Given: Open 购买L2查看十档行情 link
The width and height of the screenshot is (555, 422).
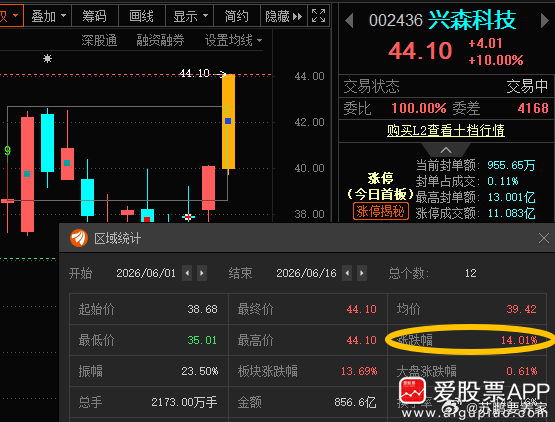Looking at the screenshot, I should pyautogui.click(x=446, y=131).
